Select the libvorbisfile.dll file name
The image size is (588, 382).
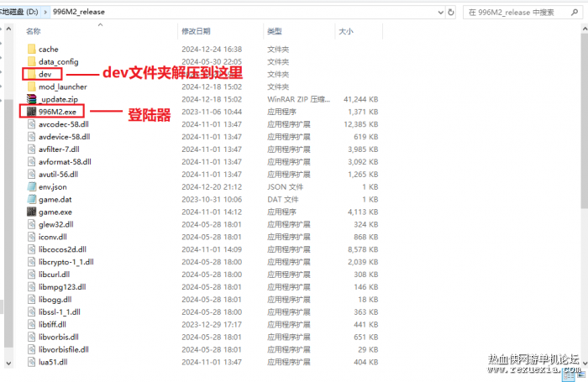(x=63, y=349)
